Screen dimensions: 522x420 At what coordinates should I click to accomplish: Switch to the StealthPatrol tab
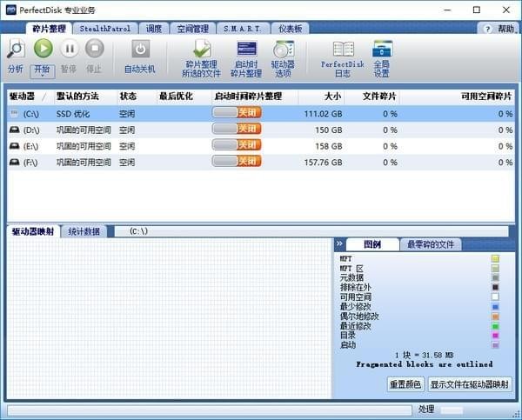click(x=105, y=29)
